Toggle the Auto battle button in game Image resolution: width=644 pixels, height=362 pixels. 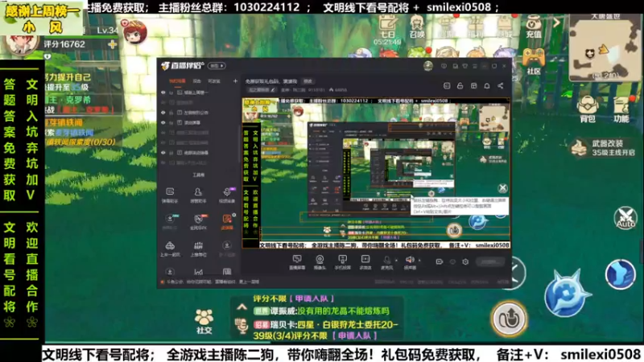pos(625,218)
